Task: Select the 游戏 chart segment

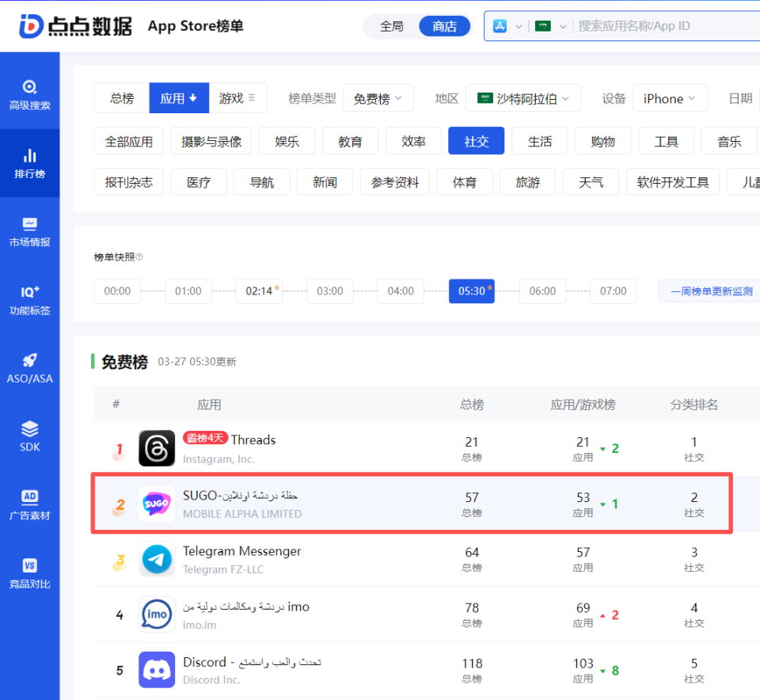Action: coord(237,98)
